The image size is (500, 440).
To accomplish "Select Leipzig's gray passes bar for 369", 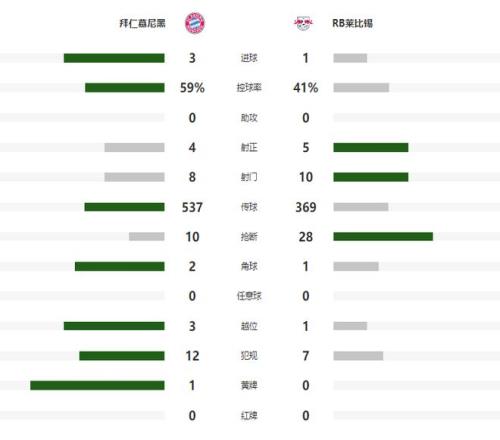I will [361, 207].
